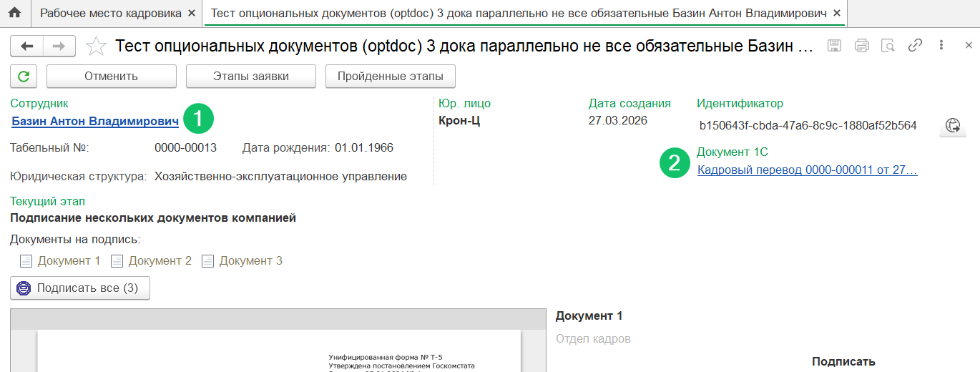
Task: Select identifier b150643f-cbda-47a6-8c9c-1880af52b564 field
Action: [808, 125]
